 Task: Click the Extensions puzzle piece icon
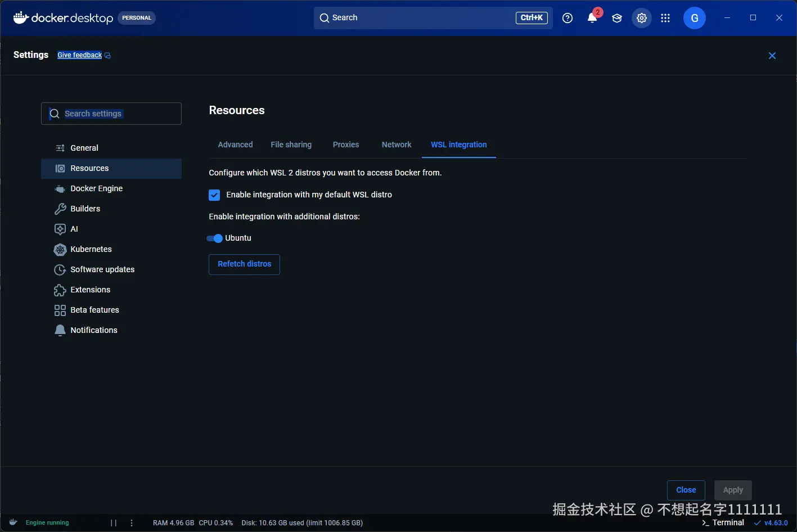click(60, 290)
